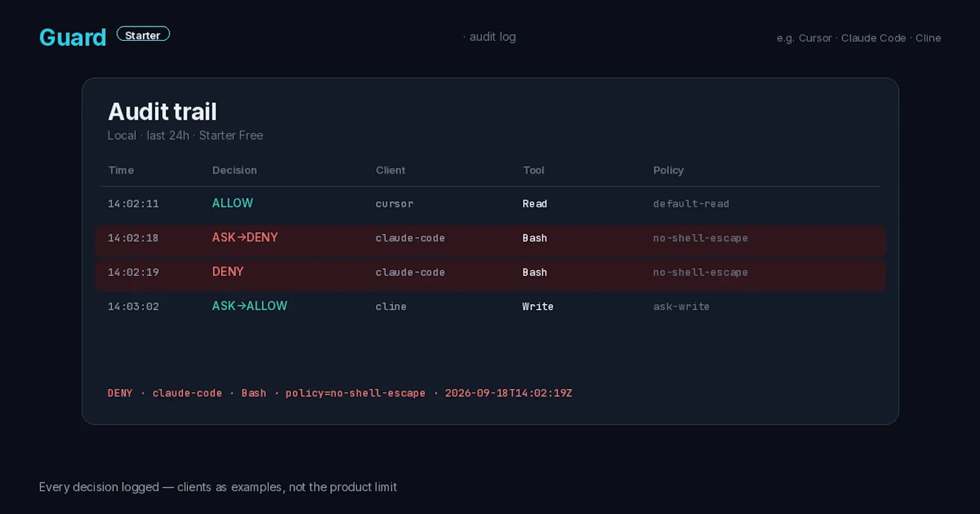Select the cline client cell
This screenshot has height=514, width=980.
(x=391, y=307)
